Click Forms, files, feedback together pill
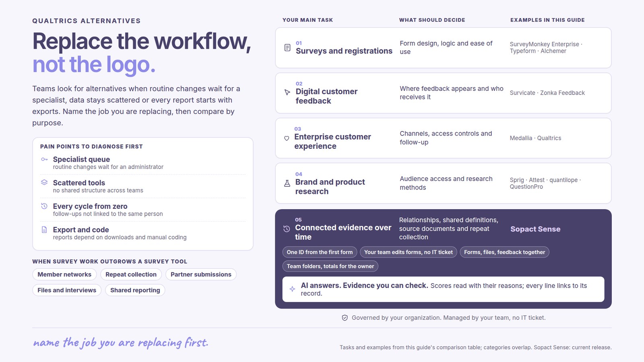Image resolution: width=644 pixels, height=362 pixels. 505,252
